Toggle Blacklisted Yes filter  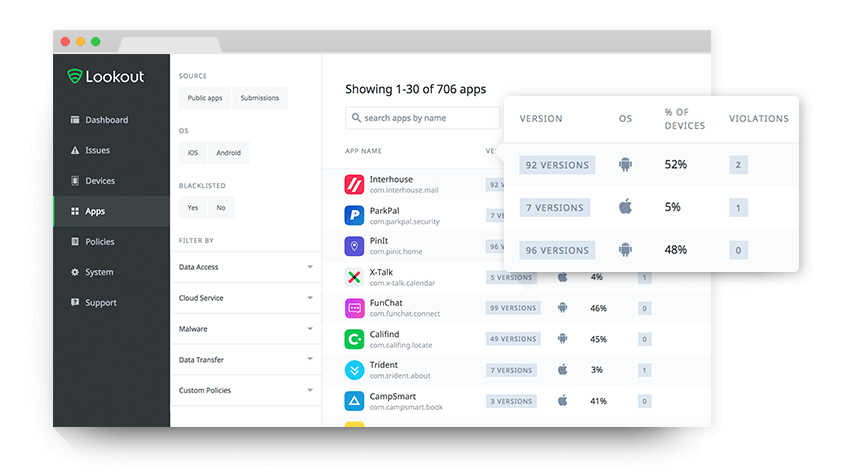pyautogui.click(x=193, y=208)
